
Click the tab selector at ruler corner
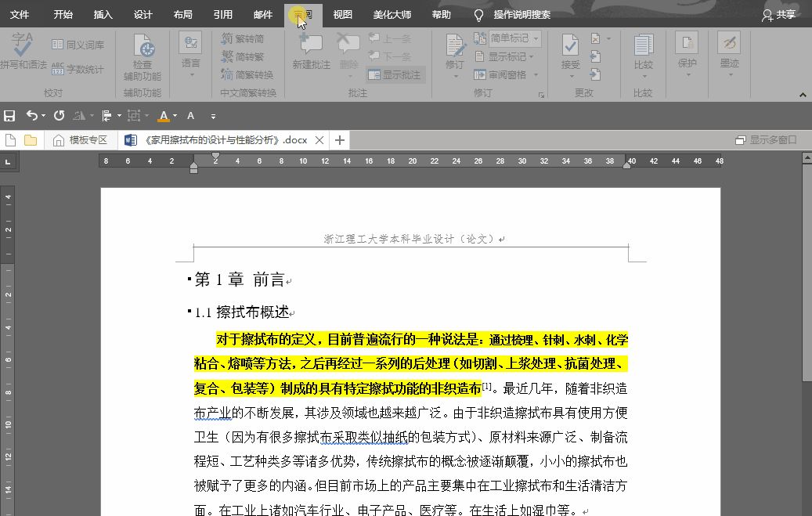[x=8, y=161]
